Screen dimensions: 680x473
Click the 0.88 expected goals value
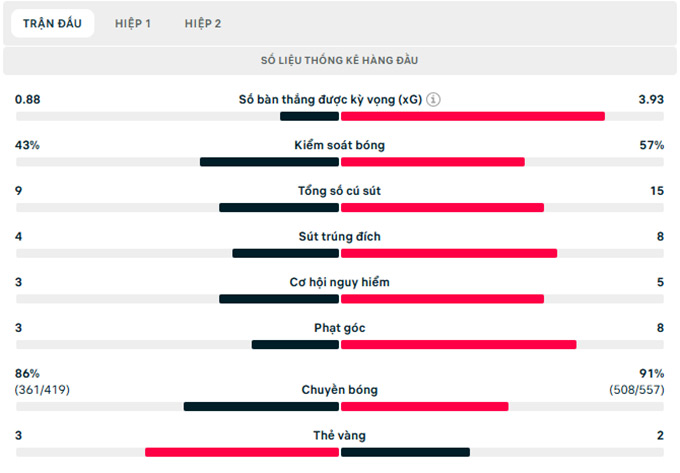(28, 100)
